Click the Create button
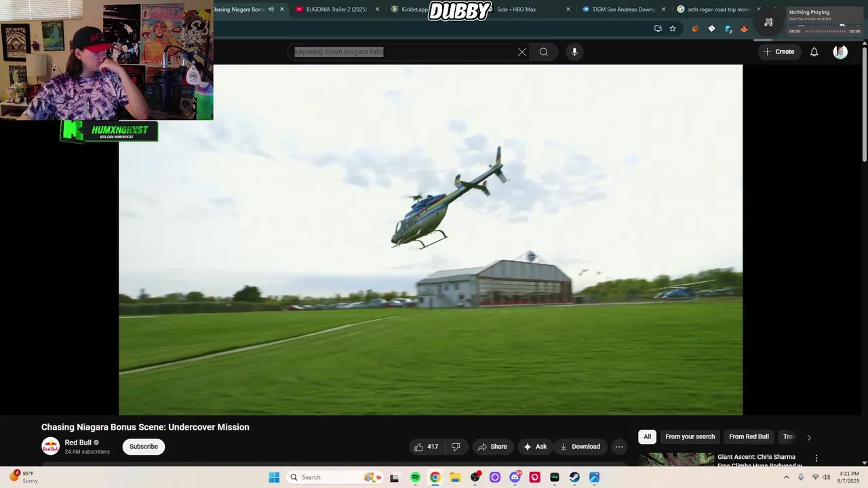The height and width of the screenshot is (488, 868). [x=778, y=52]
